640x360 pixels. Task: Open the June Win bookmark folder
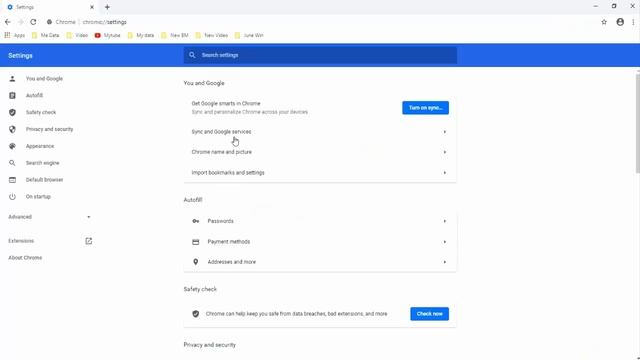point(249,36)
